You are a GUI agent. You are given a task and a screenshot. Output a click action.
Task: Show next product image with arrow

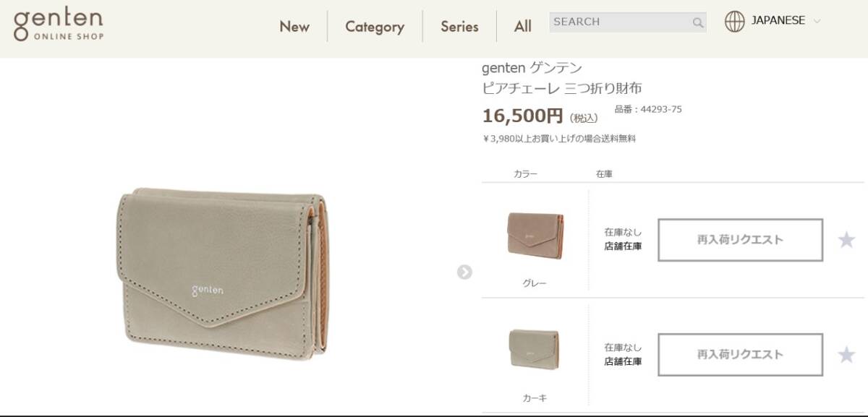coord(464,272)
